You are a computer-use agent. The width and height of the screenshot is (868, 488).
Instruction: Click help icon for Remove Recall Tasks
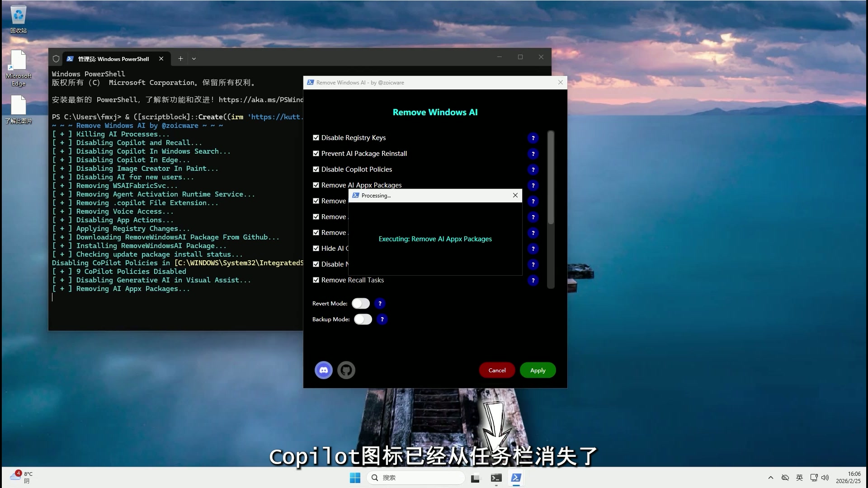[533, 280]
